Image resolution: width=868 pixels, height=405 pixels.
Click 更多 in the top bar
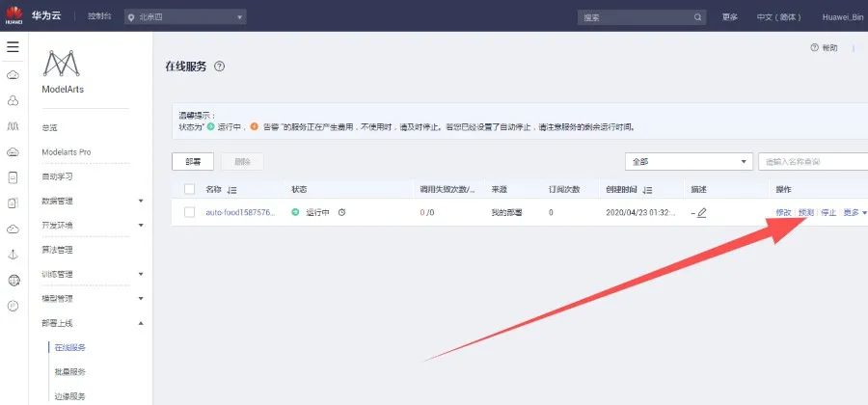click(730, 17)
